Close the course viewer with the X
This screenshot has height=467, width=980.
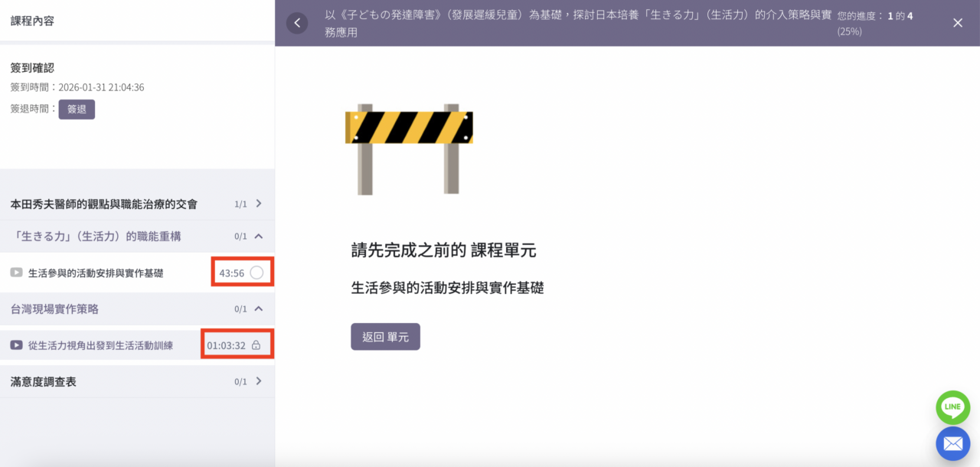pyautogui.click(x=958, y=23)
